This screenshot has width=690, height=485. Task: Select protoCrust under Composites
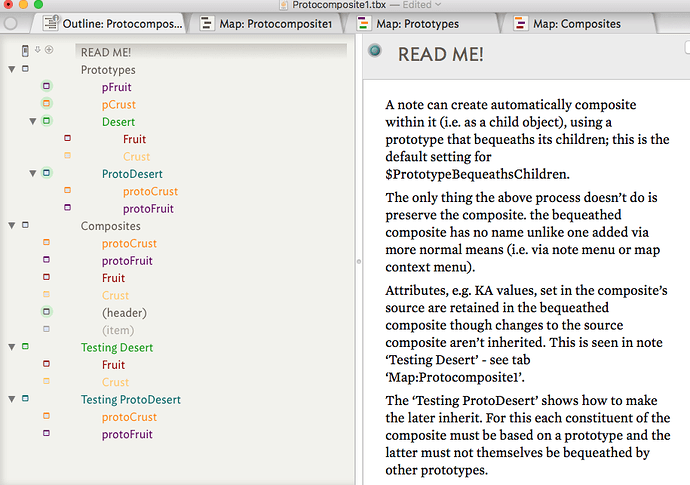(x=129, y=243)
